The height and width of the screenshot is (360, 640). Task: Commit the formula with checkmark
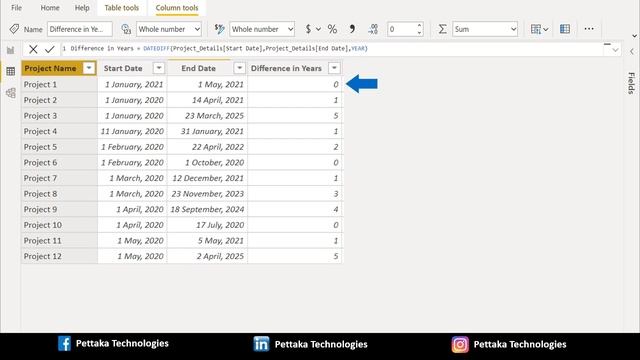click(50, 49)
